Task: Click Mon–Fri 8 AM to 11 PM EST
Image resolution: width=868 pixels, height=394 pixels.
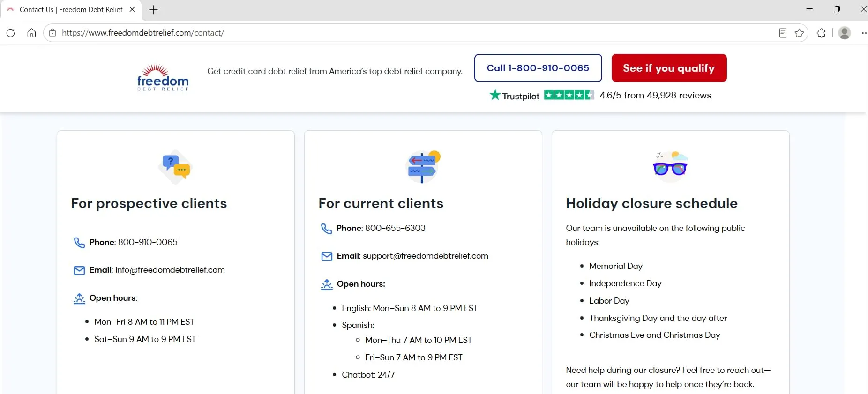Action: tap(144, 322)
